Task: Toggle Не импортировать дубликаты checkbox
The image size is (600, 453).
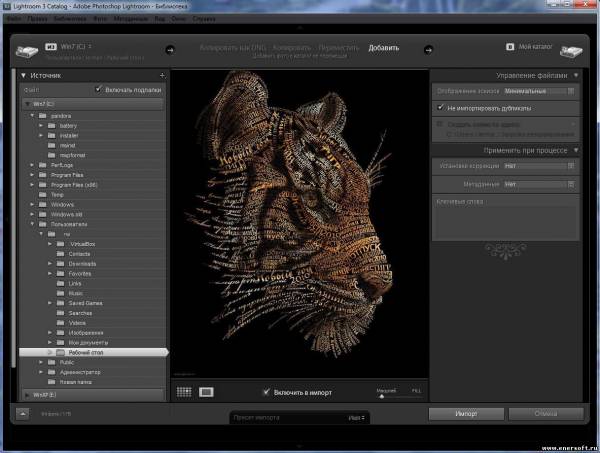Action: (x=440, y=108)
